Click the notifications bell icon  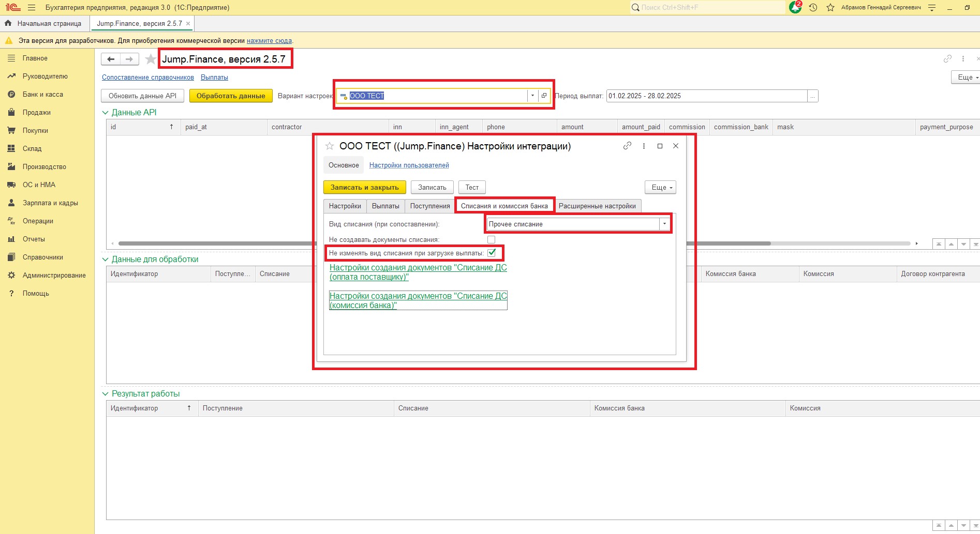point(795,8)
